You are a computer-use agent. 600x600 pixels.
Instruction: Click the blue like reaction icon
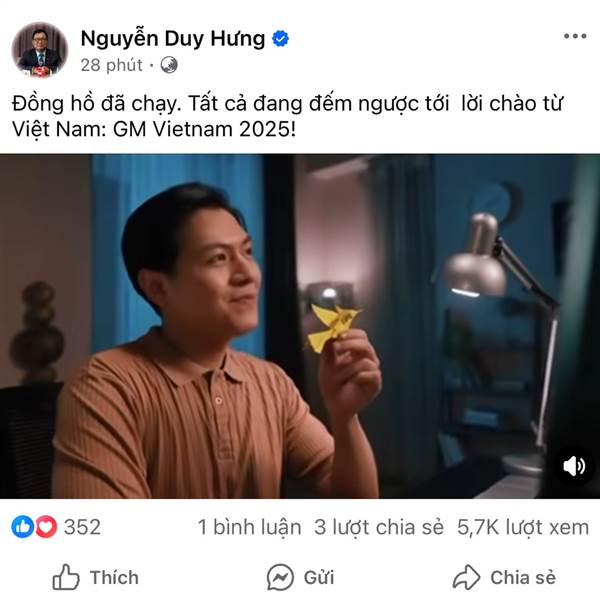[x=23, y=527]
